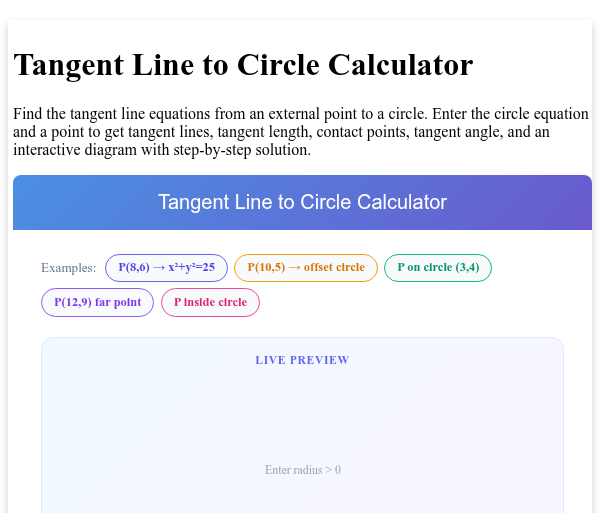Try the P inside circle example
This screenshot has width=600, height=513.
(x=210, y=302)
